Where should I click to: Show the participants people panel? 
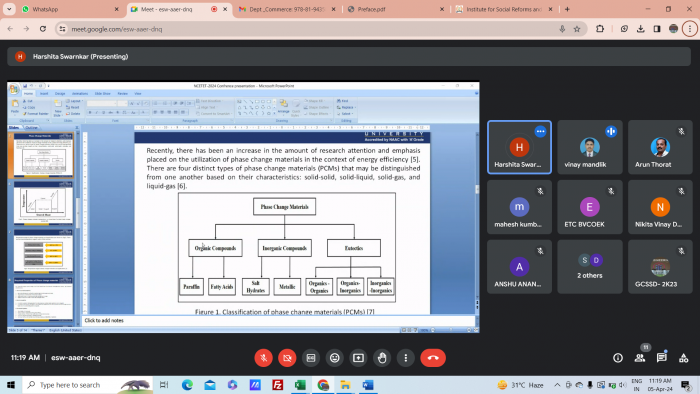pyautogui.click(x=640, y=358)
